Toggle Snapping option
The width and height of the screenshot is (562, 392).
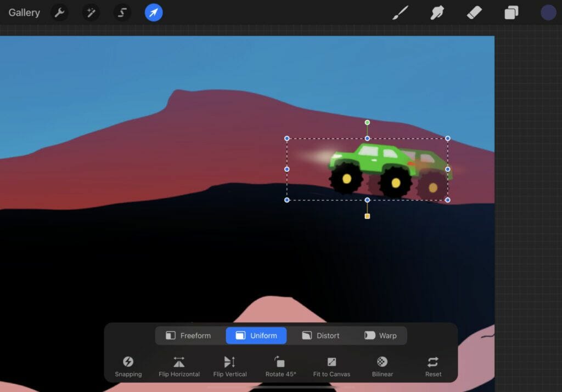[x=128, y=367]
